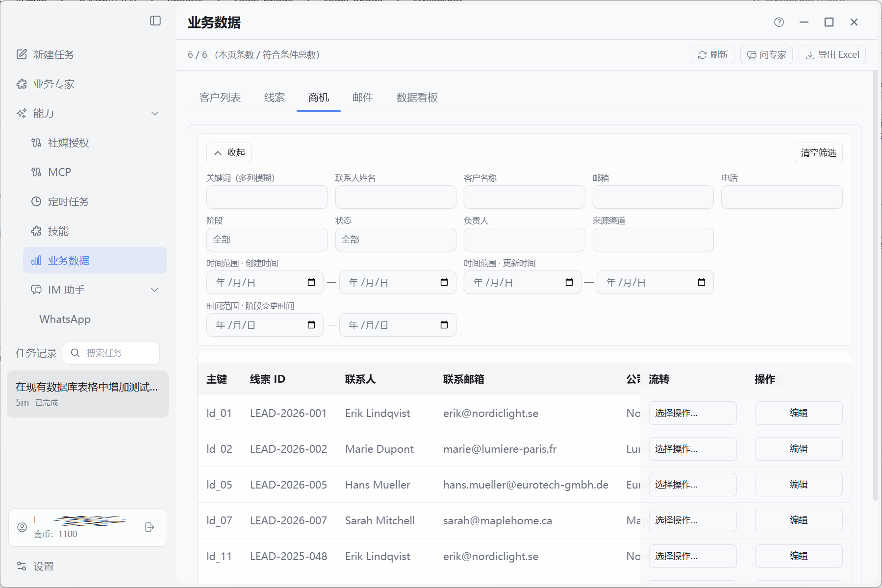The height and width of the screenshot is (588, 882).
Task: Focus the 关键词 input field
Action: click(267, 197)
